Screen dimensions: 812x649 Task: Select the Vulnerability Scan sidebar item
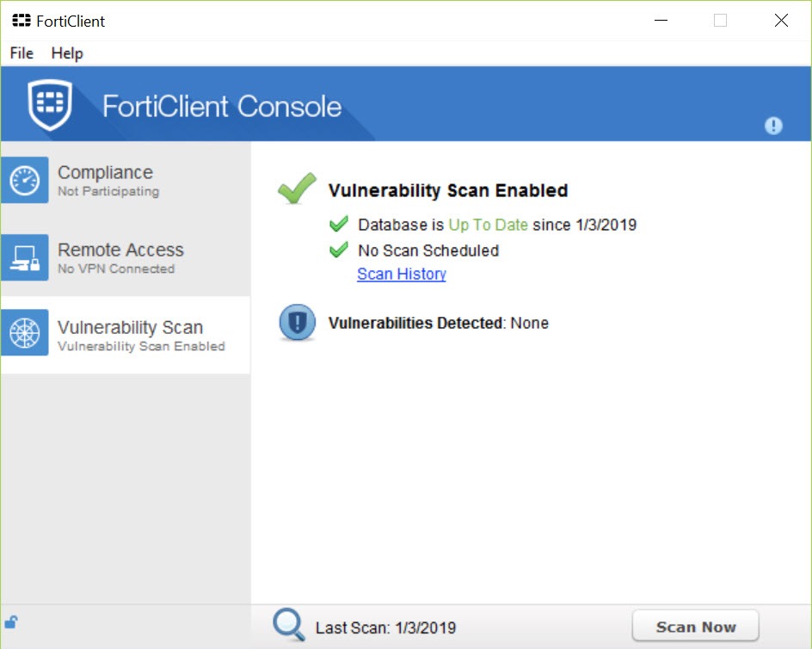(126, 334)
